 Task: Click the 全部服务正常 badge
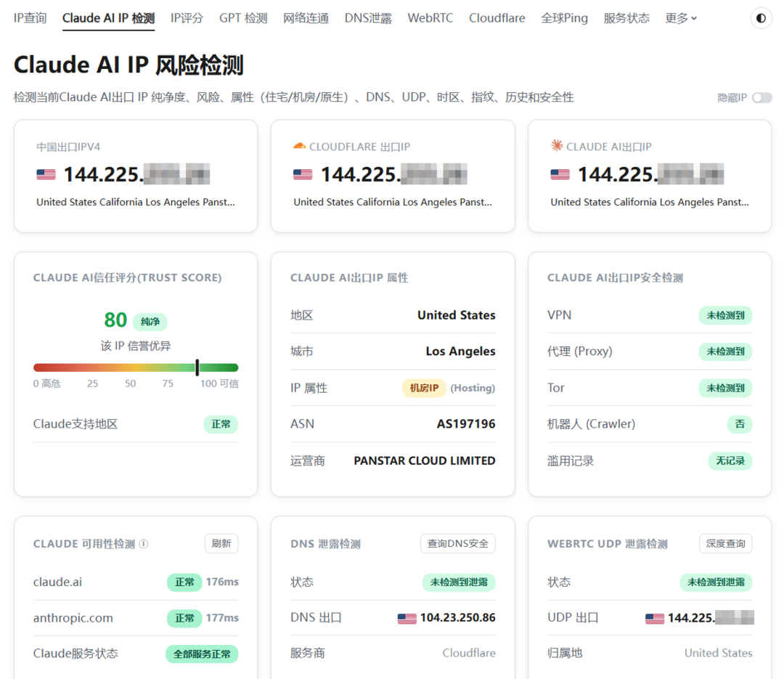click(202, 654)
